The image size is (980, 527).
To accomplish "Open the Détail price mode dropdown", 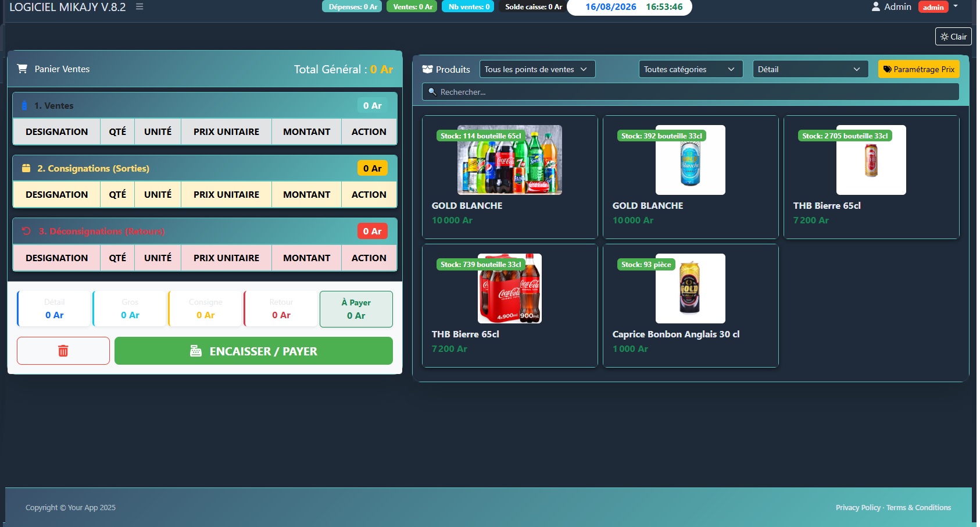I will [x=810, y=69].
